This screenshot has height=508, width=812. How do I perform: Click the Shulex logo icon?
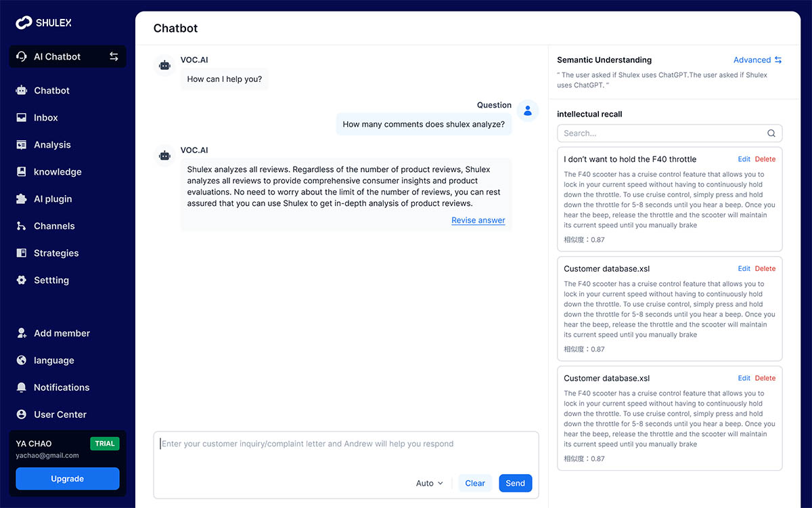click(24, 22)
